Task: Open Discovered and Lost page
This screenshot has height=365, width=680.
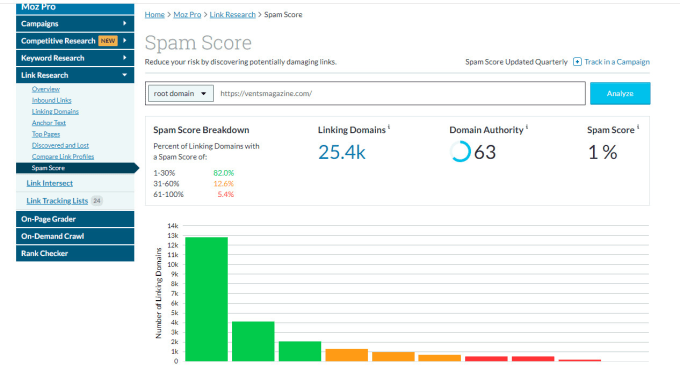Action: [x=60, y=145]
